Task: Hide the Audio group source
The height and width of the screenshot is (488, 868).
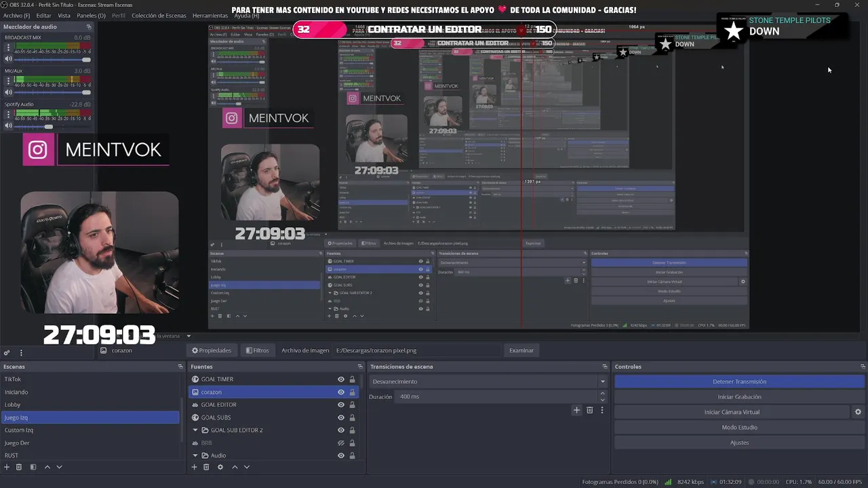Action: pyautogui.click(x=341, y=455)
